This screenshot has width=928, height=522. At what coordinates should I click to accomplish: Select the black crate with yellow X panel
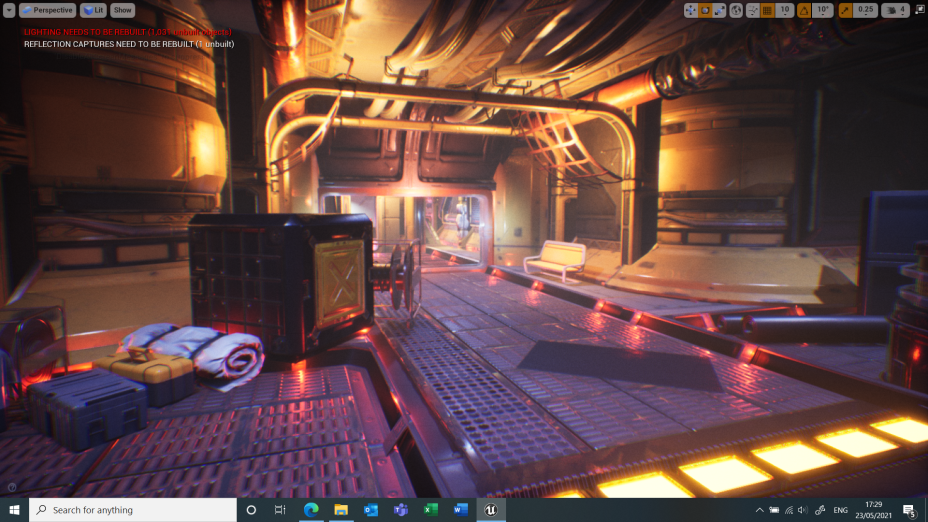coord(282,284)
